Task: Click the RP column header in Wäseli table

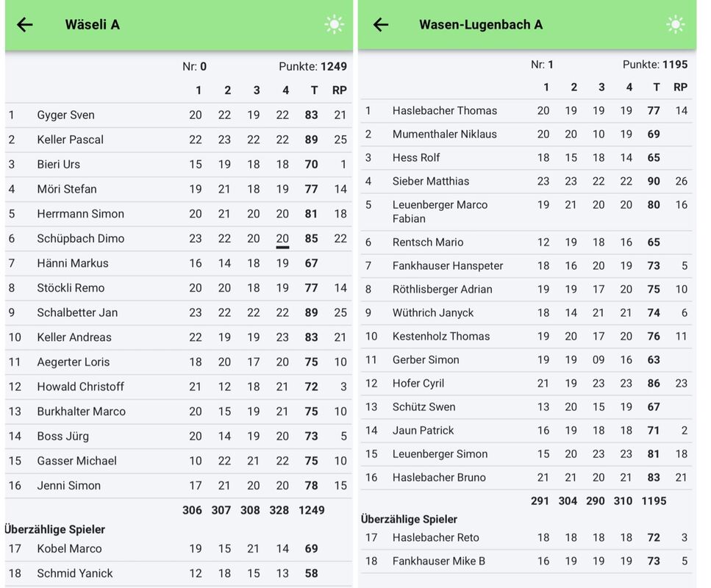Action: tap(340, 90)
